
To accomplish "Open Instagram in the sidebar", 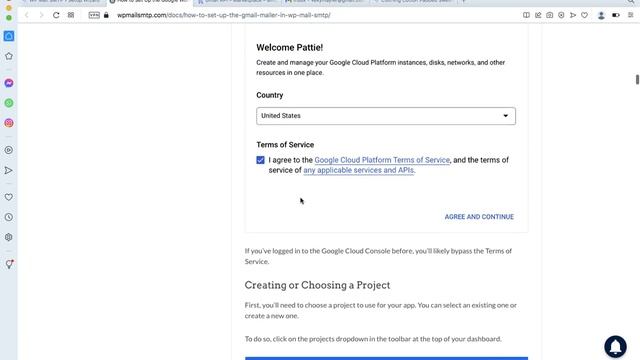I will coord(9,123).
